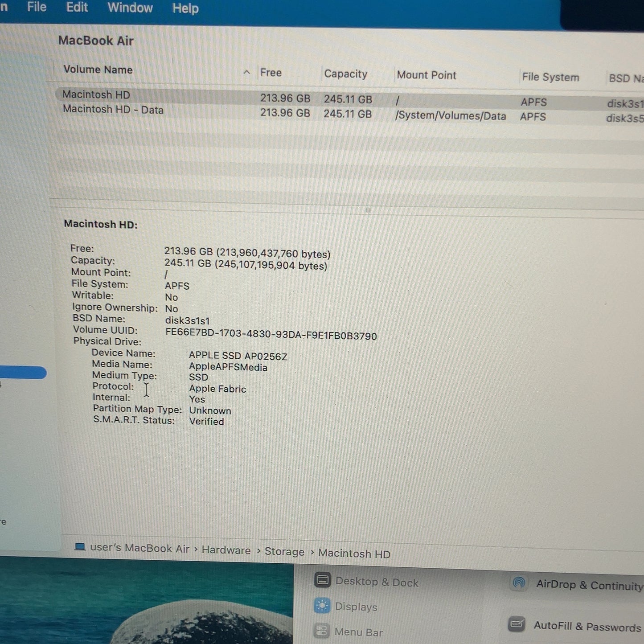Open the Help menu
Image resolution: width=644 pixels, height=644 pixels.
(185, 8)
